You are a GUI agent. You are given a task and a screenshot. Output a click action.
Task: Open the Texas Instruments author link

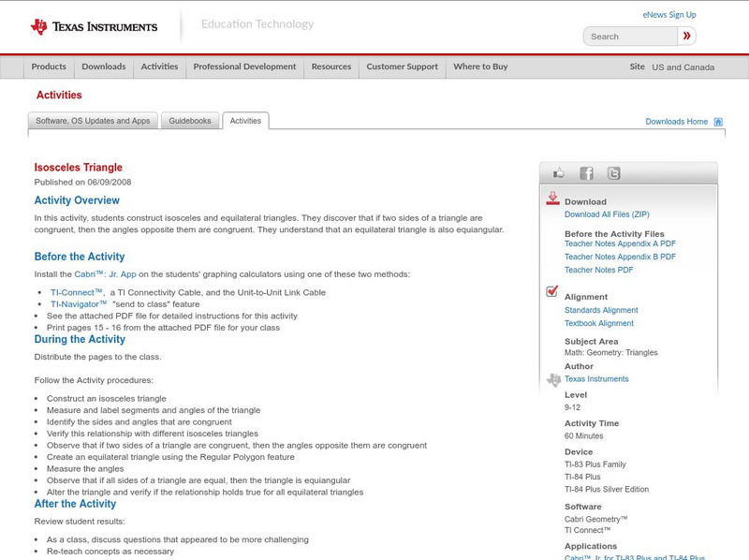click(x=596, y=379)
